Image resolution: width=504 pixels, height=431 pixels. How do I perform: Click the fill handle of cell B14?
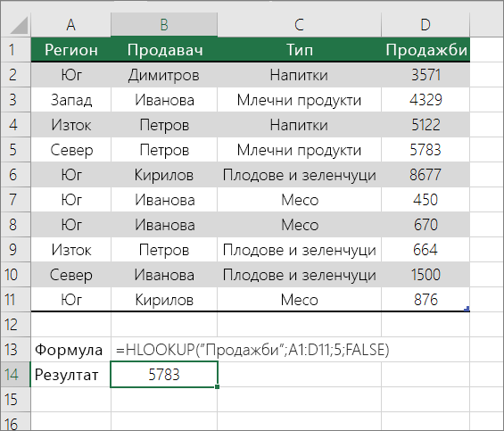click(x=218, y=386)
